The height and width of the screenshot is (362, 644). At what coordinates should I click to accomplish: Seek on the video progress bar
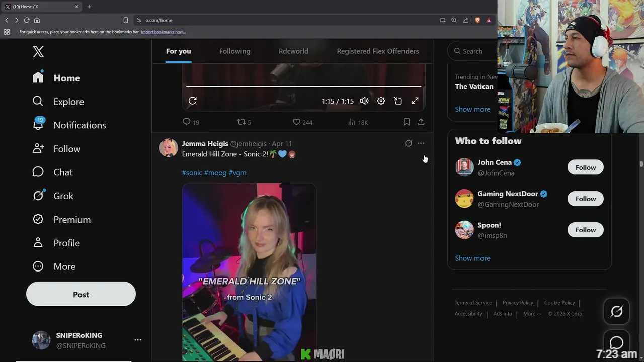point(303,87)
